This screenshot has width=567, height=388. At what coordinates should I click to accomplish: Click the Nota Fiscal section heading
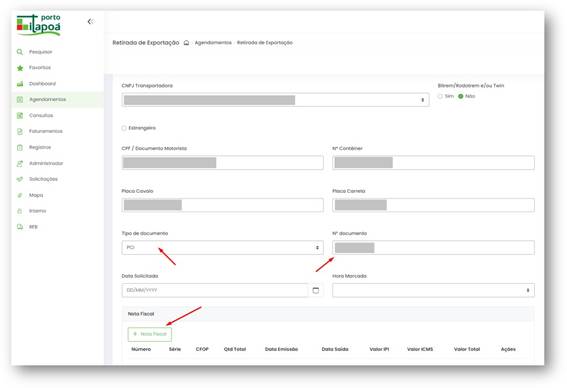tap(141, 314)
